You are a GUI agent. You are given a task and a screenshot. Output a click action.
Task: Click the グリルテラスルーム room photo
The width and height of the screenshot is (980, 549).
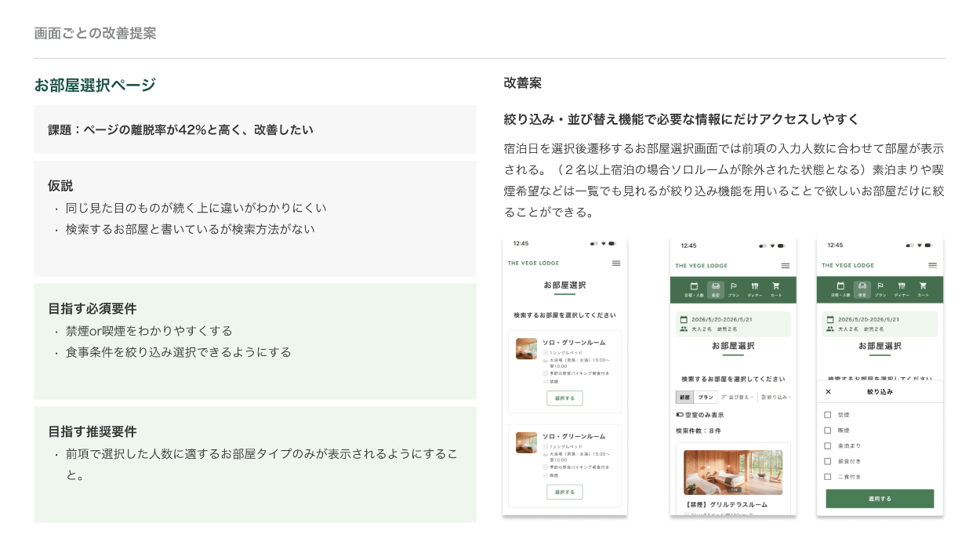[x=733, y=471]
